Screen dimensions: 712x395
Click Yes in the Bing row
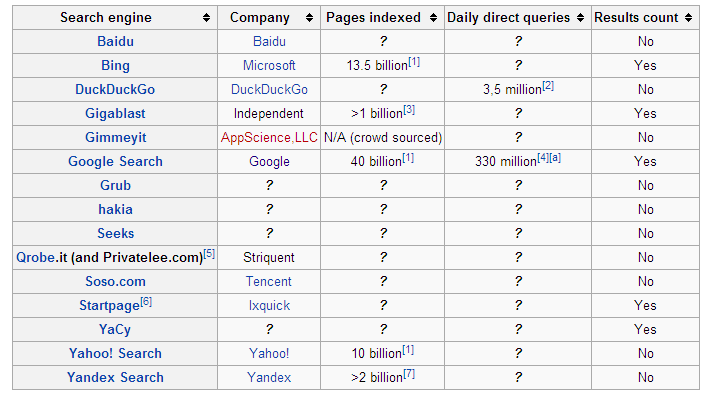coord(645,65)
